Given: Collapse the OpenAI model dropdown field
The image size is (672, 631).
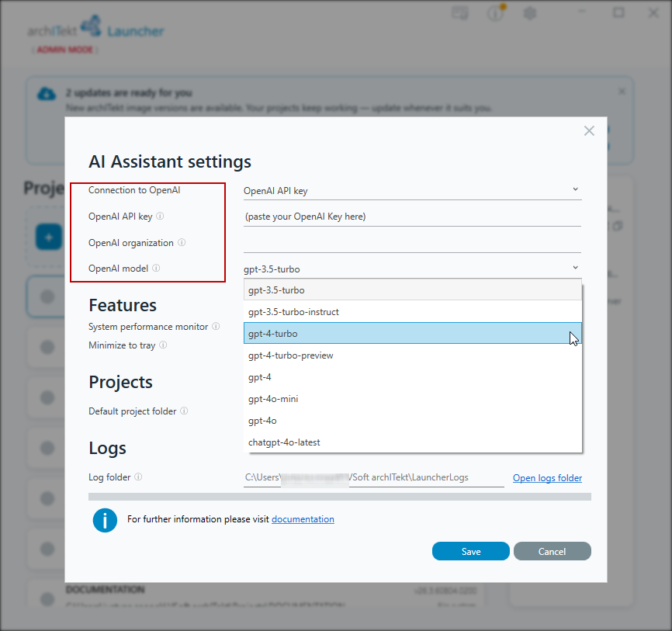Looking at the screenshot, I should coord(412,269).
